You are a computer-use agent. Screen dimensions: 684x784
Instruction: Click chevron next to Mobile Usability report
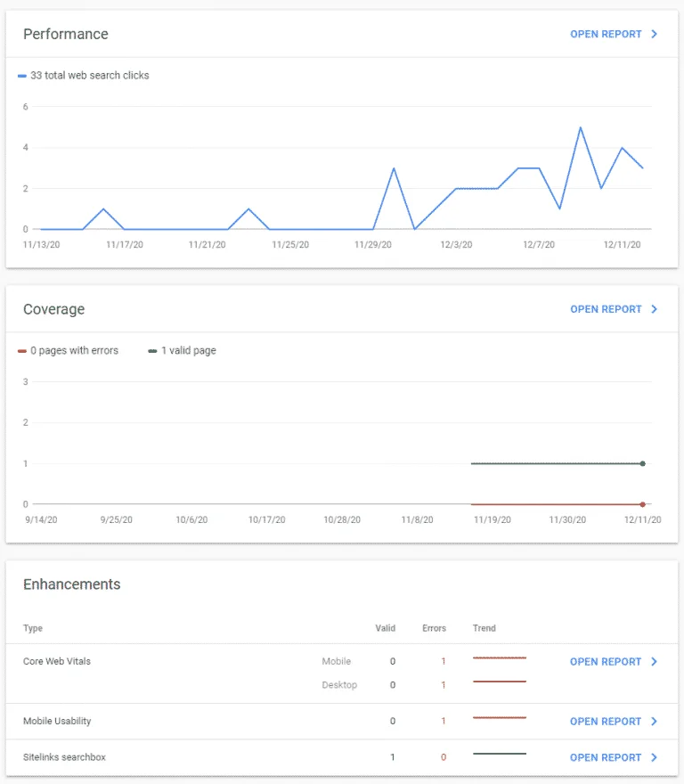(654, 722)
